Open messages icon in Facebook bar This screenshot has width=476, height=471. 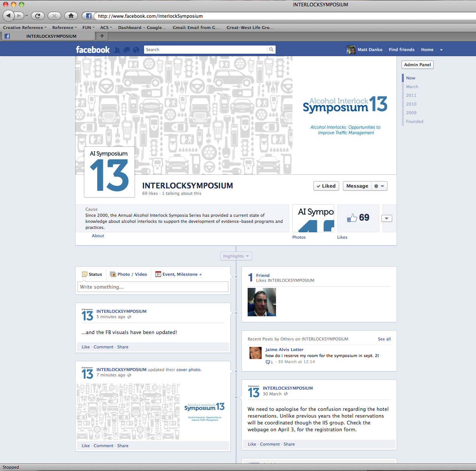[x=127, y=50]
